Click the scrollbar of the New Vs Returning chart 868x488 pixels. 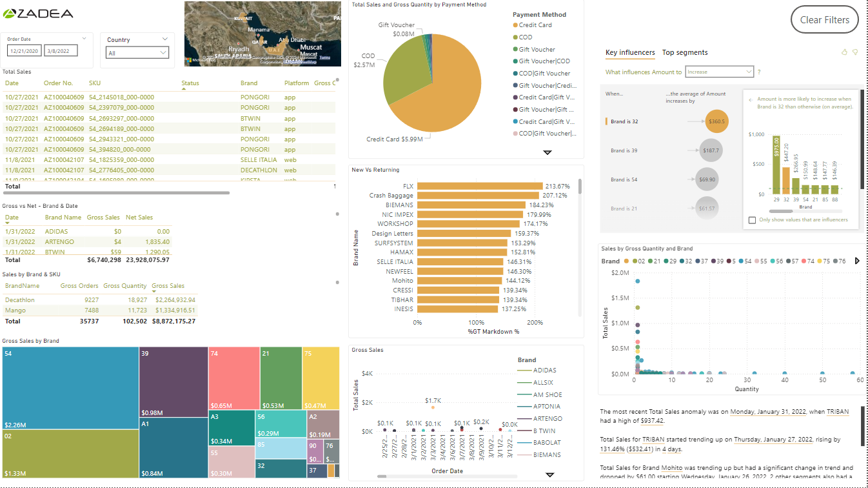(x=580, y=187)
